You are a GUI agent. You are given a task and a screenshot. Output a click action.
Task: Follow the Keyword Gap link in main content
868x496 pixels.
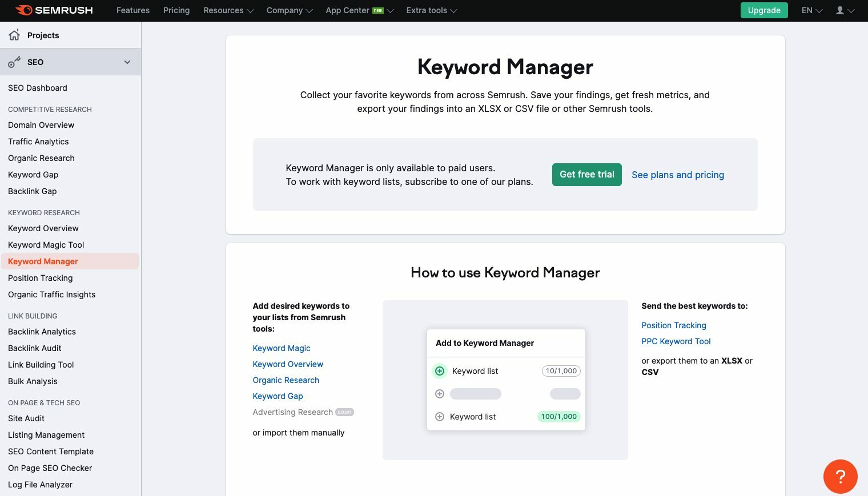point(278,396)
